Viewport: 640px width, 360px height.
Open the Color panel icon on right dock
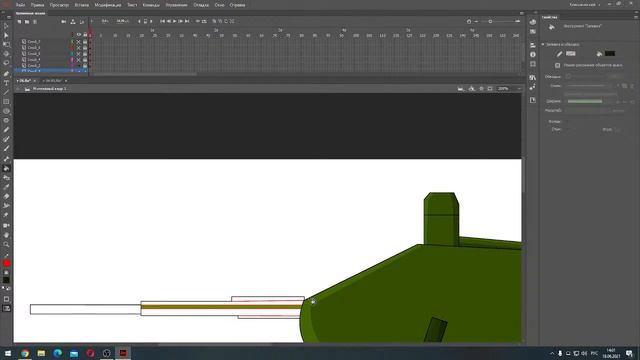pyautogui.click(x=533, y=22)
